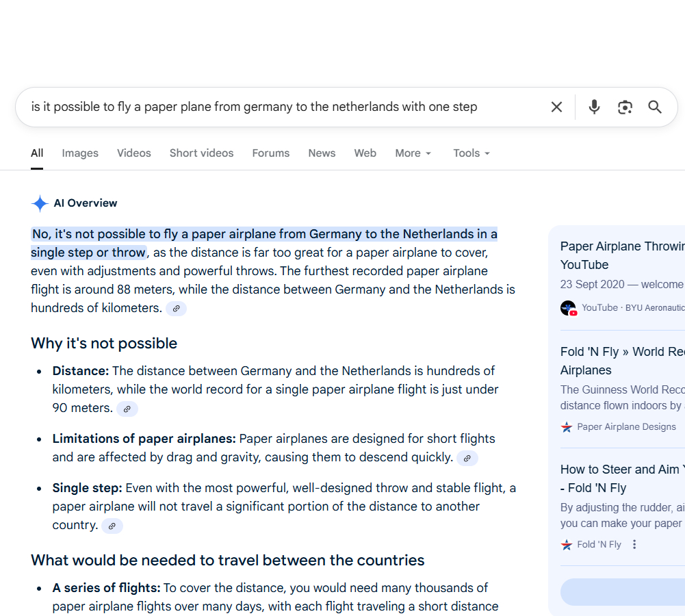Viewport: 685px width, 616px height.
Task: Switch to the Images tab
Action: [x=80, y=153]
